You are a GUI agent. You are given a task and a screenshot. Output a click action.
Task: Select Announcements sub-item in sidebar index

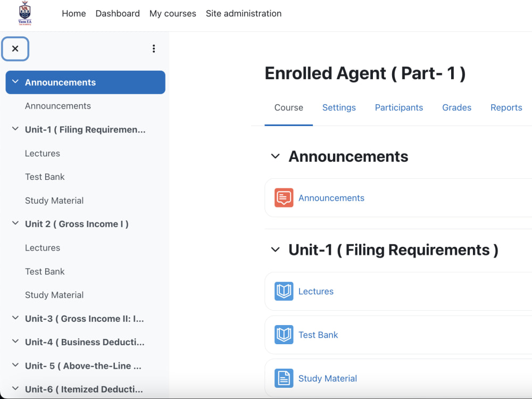point(57,106)
